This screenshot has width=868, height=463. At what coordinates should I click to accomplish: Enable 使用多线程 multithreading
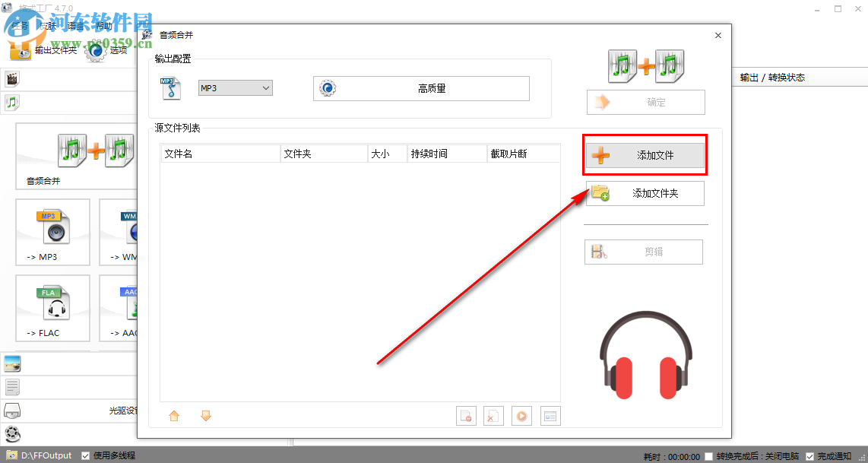(84, 455)
